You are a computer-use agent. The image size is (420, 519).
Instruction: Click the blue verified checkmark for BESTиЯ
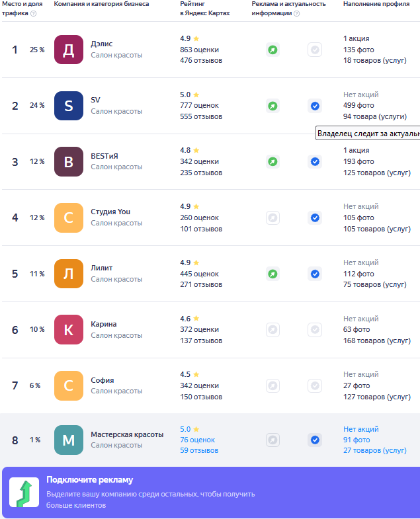(x=315, y=161)
